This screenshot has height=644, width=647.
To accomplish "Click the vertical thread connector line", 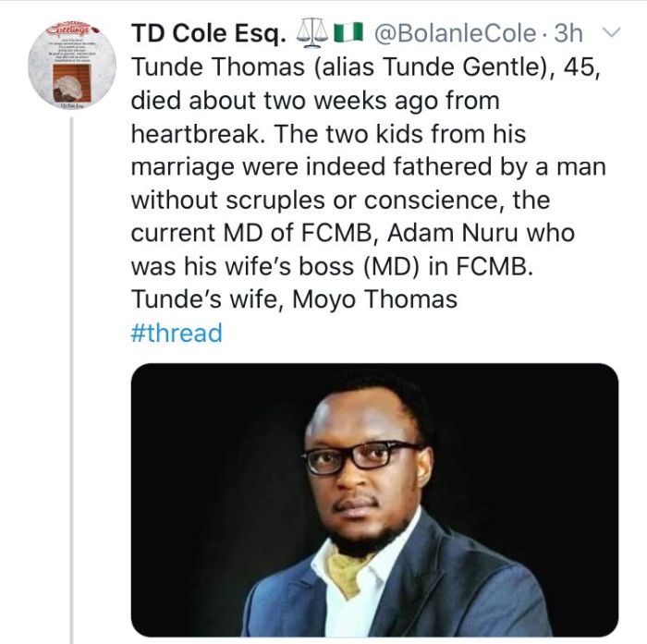I will [x=72, y=380].
